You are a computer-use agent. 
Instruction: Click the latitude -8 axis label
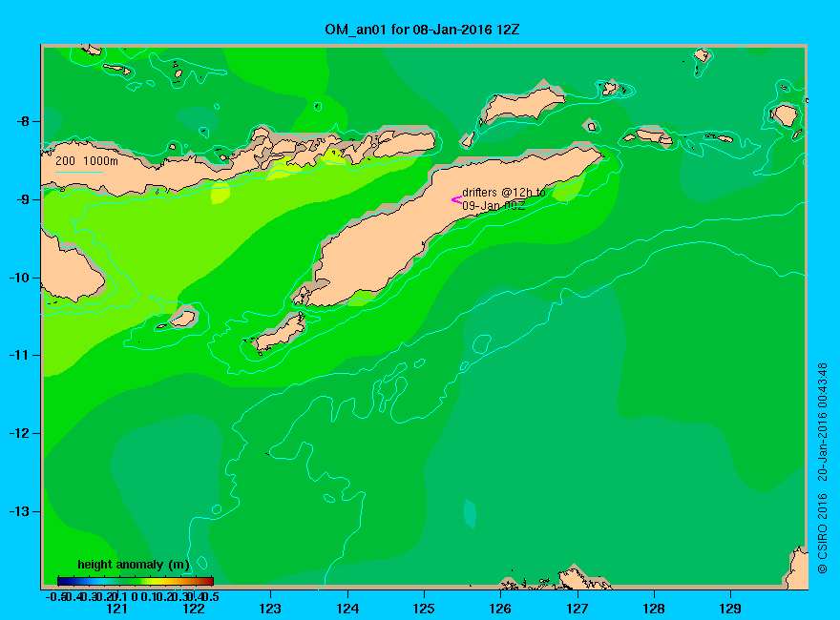(22, 121)
